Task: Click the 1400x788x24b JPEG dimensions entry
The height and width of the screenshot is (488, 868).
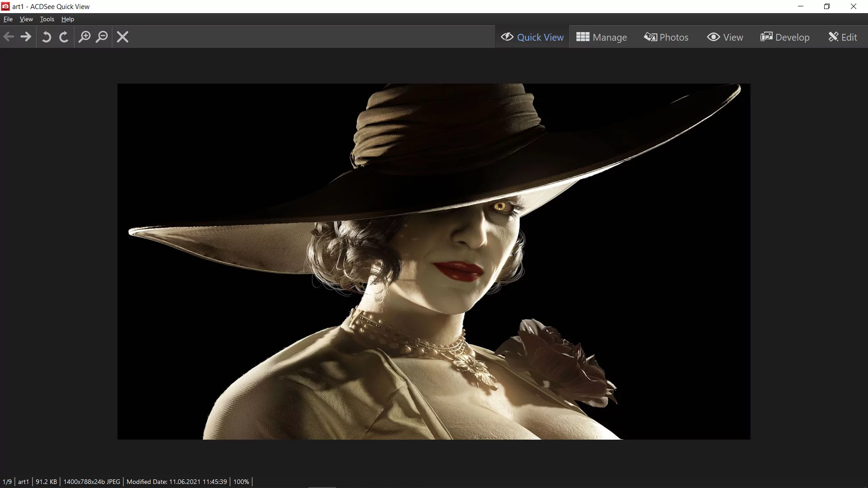Action: [x=92, y=482]
